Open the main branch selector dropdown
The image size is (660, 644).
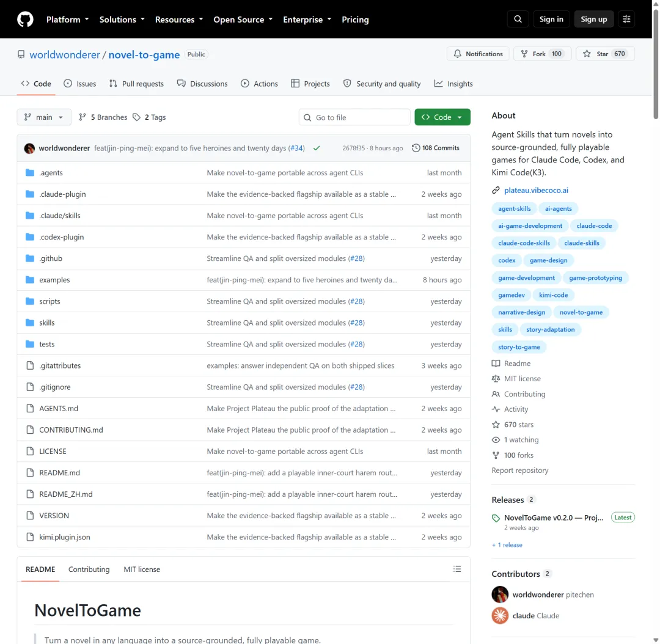(x=44, y=117)
